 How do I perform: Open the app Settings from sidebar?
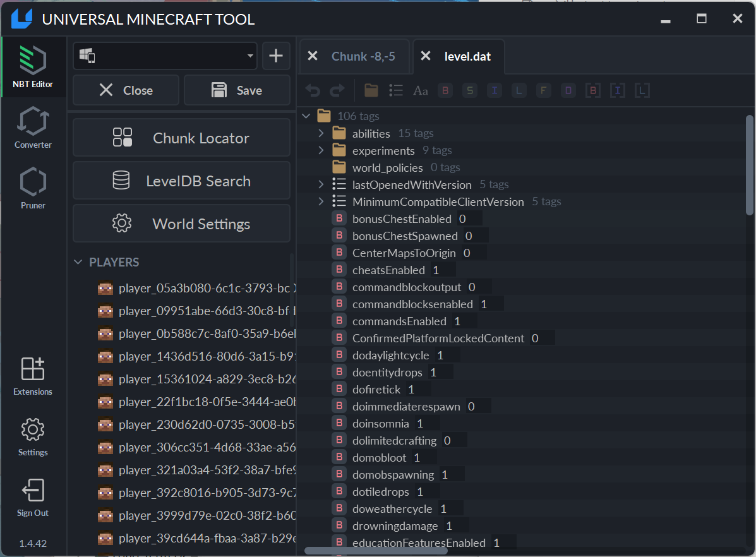pyautogui.click(x=33, y=437)
